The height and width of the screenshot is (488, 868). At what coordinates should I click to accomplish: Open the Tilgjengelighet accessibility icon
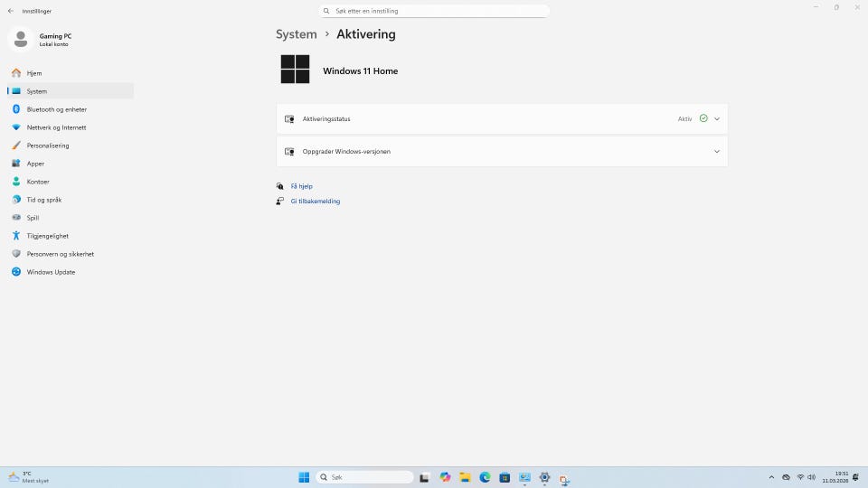tap(16, 236)
